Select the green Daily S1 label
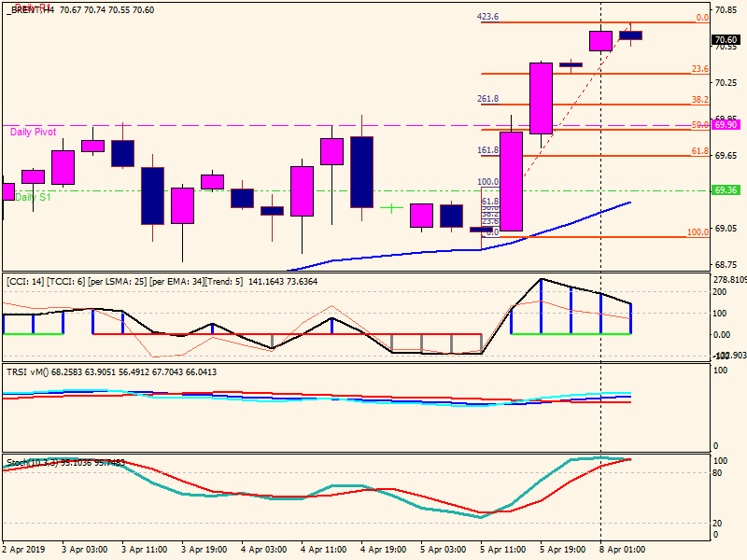The width and height of the screenshot is (747, 560). coord(34,197)
